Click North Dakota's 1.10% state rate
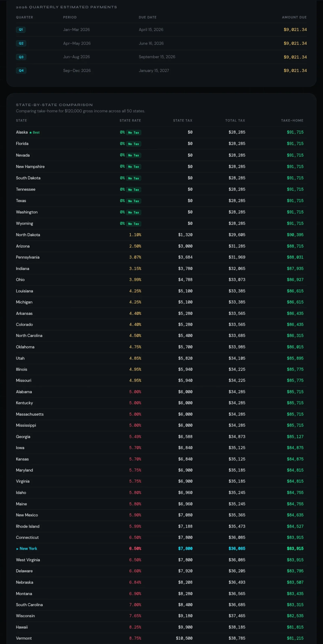 pyautogui.click(x=135, y=235)
